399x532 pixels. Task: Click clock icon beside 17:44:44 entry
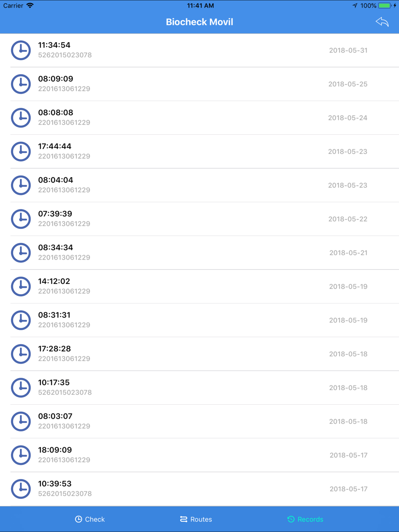pyautogui.click(x=21, y=152)
